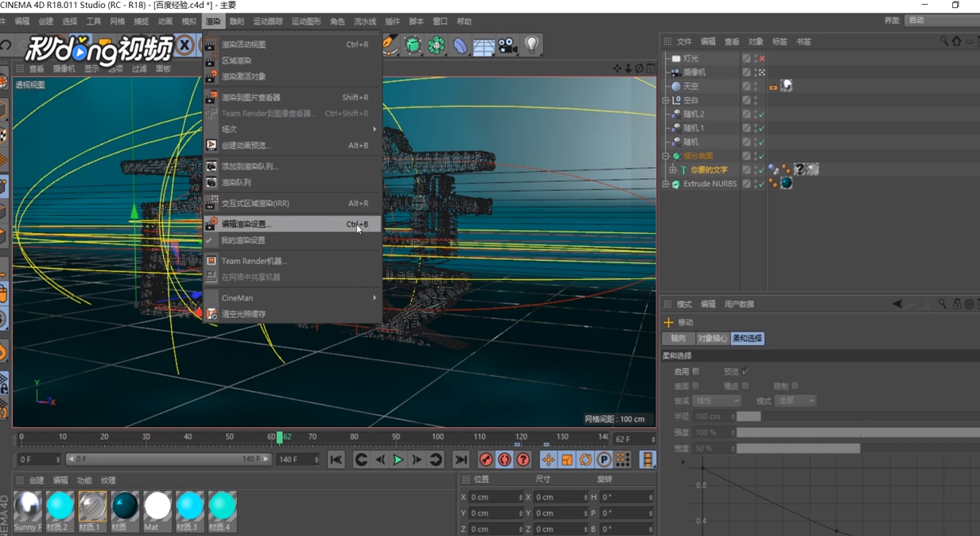Click the play forward button in timeline
980x536 pixels.
pos(398,460)
